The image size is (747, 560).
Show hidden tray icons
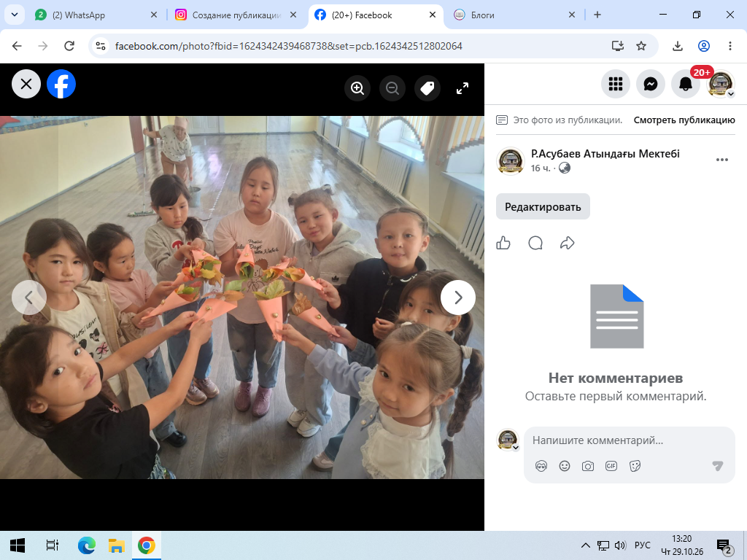[x=586, y=545]
